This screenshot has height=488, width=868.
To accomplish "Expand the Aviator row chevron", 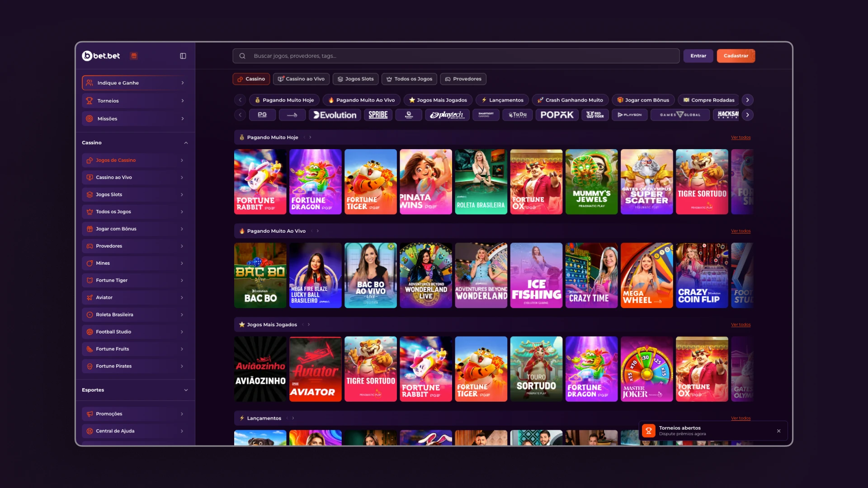I will 182,298.
